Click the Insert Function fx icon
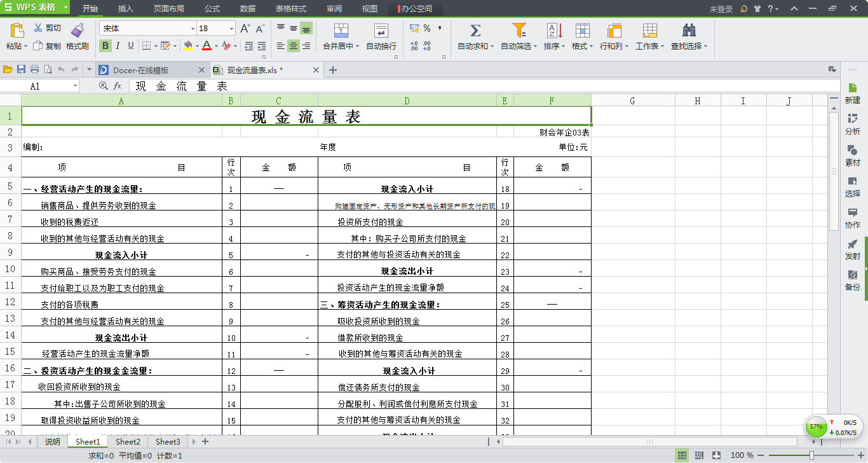868x463 pixels. 118,86
